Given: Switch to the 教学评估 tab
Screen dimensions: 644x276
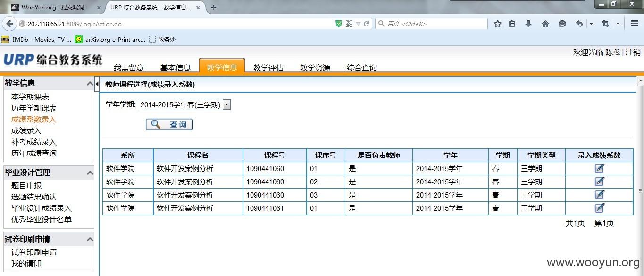Looking at the screenshot, I should pyautogui.click(x=268, y=68).
